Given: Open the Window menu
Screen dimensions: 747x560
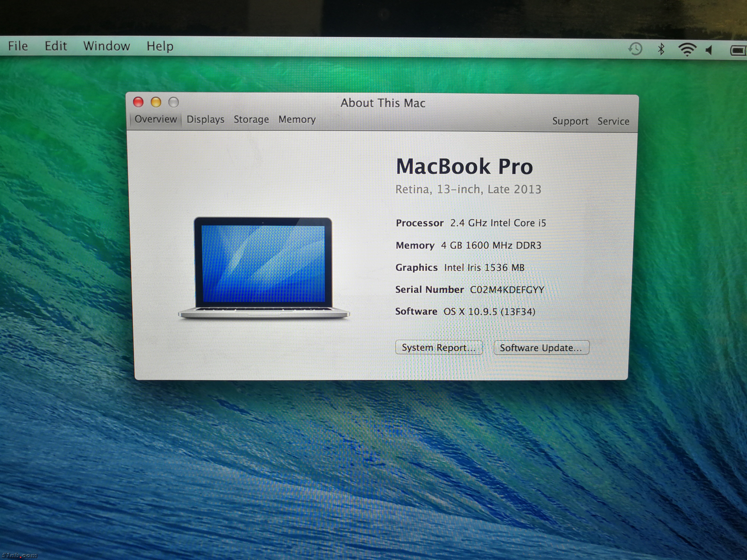Looking at the screenshot, I should tap(106, 46).
